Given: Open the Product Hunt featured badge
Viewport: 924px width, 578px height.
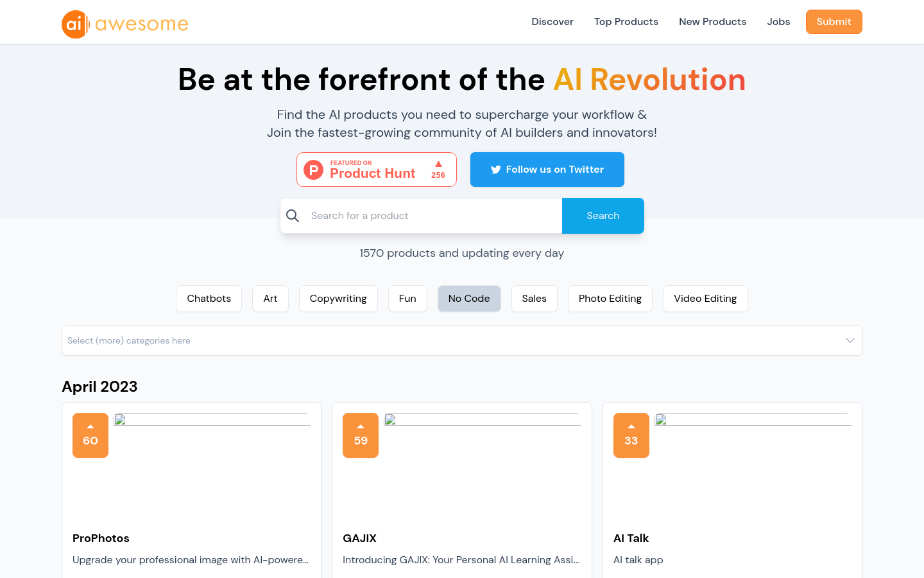Looking at the screenshot, I should [377, 170].
